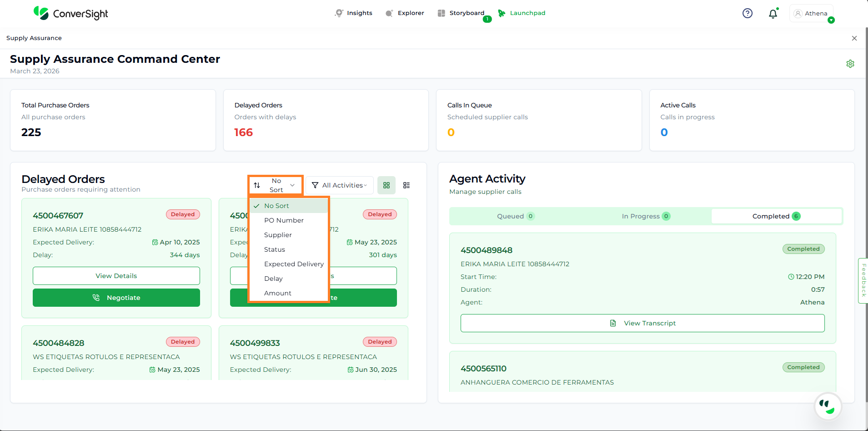Choose Expected Delivery sort option
The width and height of the screenshot is (868, 431).
tap(294, 264)
